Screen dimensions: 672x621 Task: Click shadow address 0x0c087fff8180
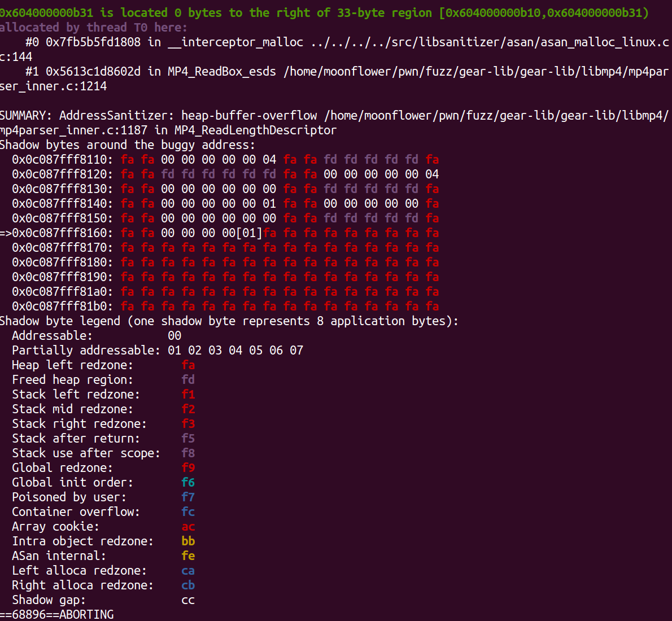tap(63, 263)
